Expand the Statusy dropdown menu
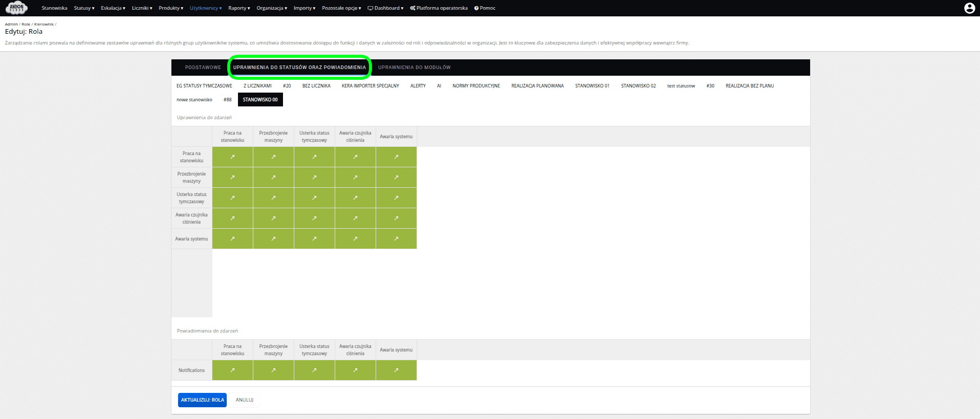 click(x=84, y=8)
